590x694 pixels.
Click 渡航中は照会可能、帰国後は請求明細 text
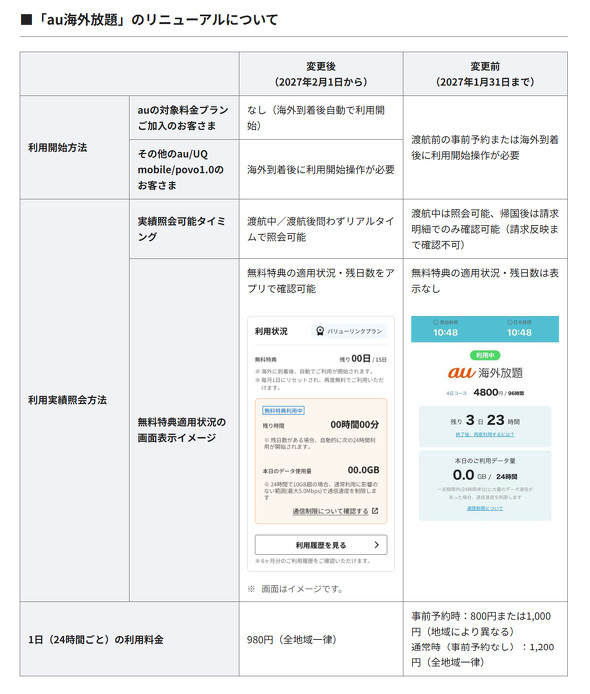(485, 229)
